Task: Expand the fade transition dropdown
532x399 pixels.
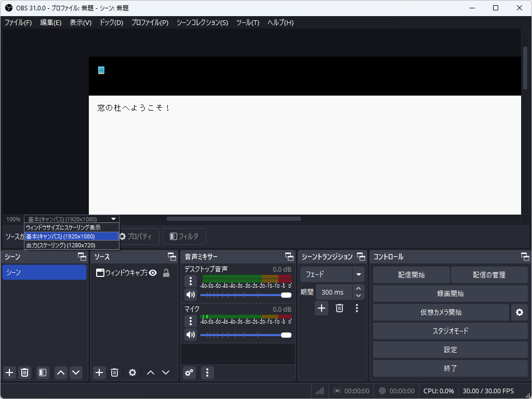Action: click(358, 274)
